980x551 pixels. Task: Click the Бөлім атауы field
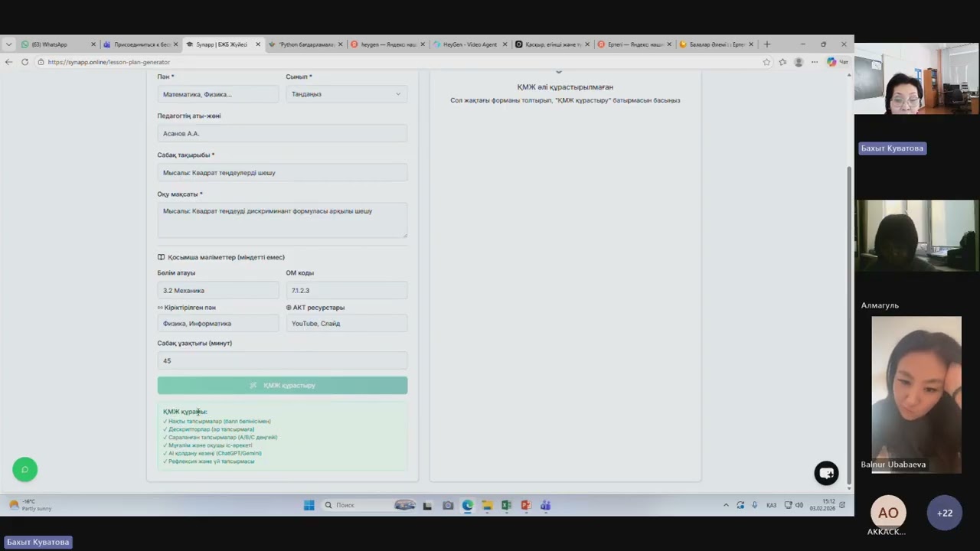click(x=218, y=290)
